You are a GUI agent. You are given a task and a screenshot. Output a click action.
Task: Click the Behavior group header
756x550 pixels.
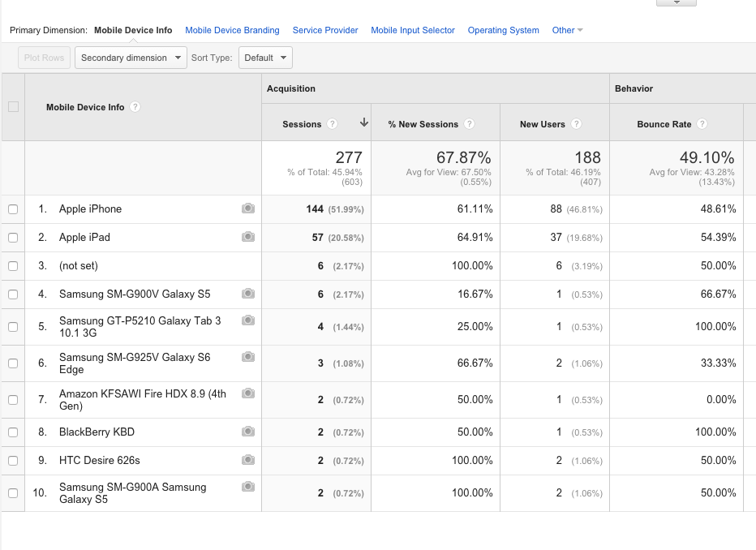634,88
